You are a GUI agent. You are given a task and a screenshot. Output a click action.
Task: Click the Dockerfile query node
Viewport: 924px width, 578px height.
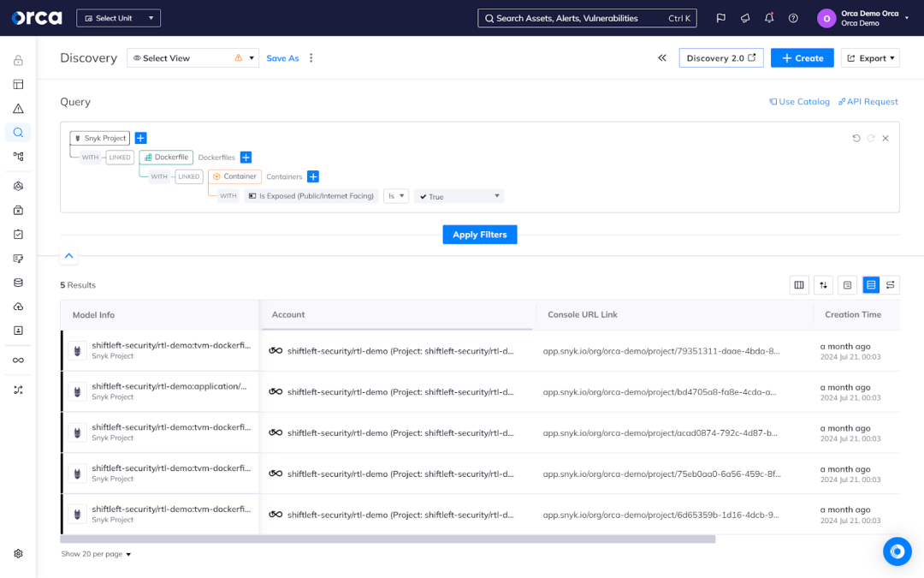(166, 158)
